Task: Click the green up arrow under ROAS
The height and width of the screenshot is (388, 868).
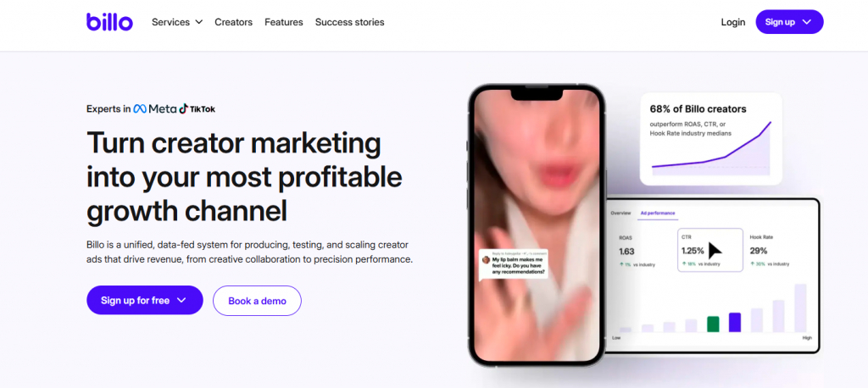Action: pos(621,264)
